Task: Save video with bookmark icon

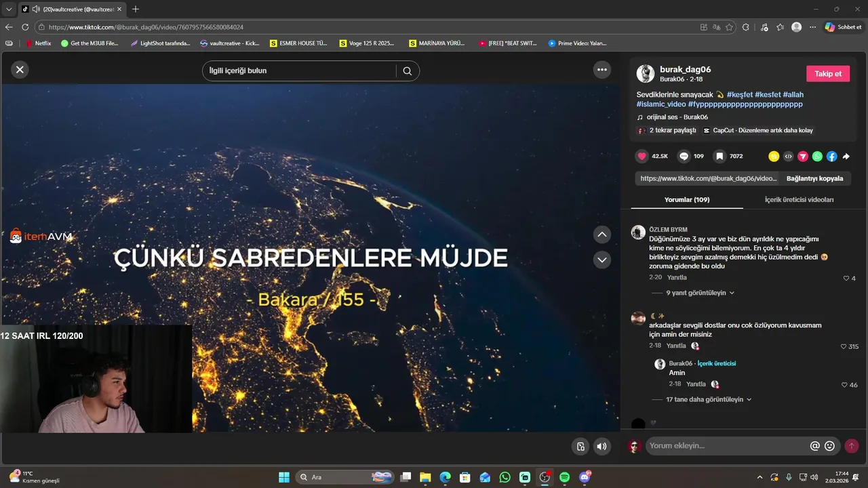Action: (719, 156)
